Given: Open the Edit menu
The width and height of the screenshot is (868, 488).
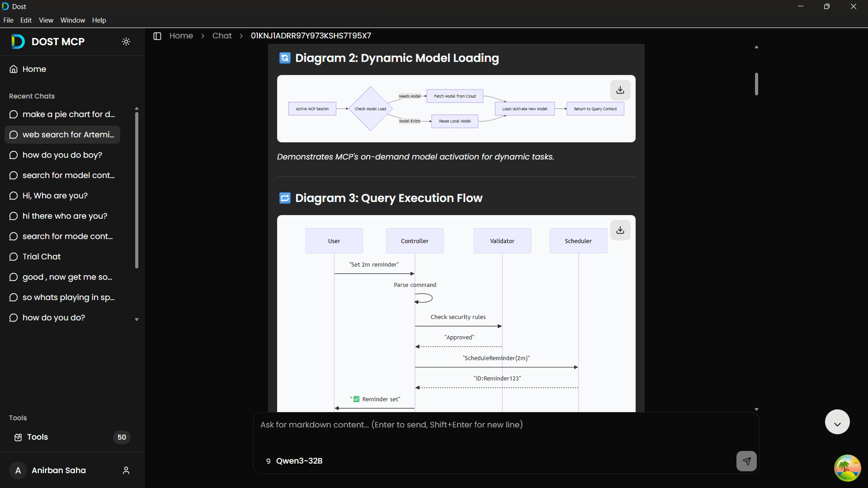Looking at the screenshot, I should [x=26, y=20].
